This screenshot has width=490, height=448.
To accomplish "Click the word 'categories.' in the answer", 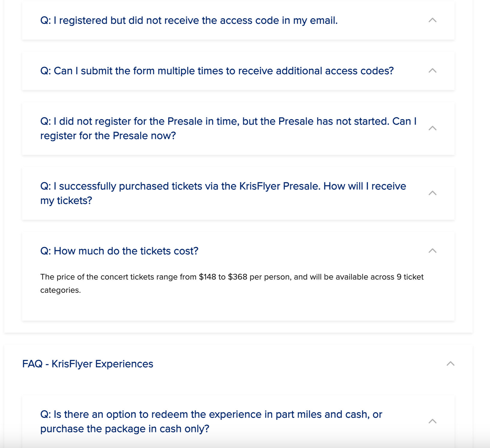I will coord(60,290).
